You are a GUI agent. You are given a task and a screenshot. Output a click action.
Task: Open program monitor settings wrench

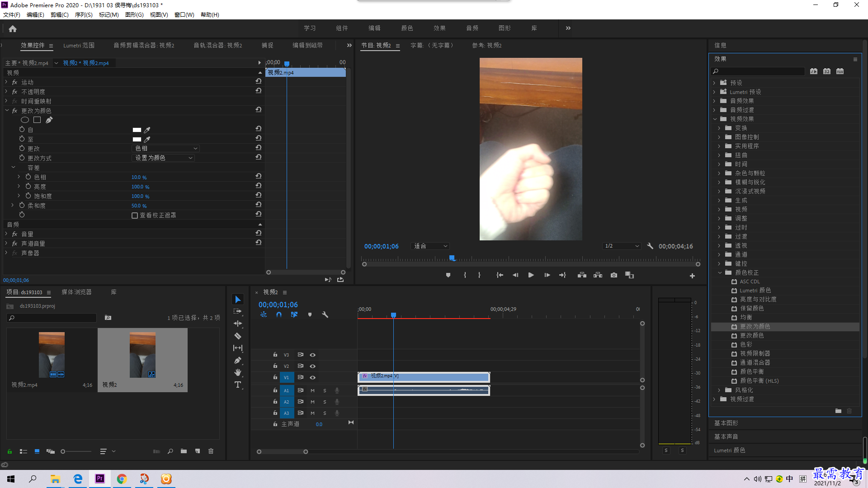[x=650, y=246]
